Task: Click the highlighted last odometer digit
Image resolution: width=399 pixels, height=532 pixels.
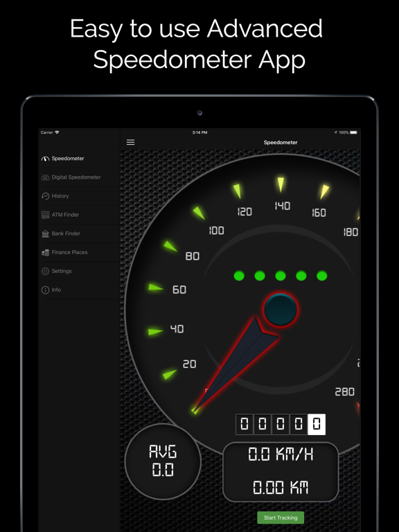Action: tap(317, 424)
